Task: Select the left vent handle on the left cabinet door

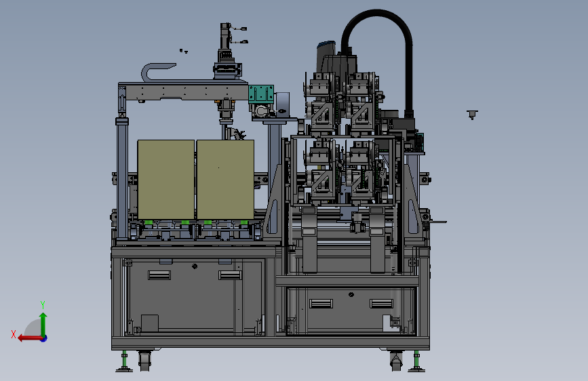Action: click(x=159, y=275)
